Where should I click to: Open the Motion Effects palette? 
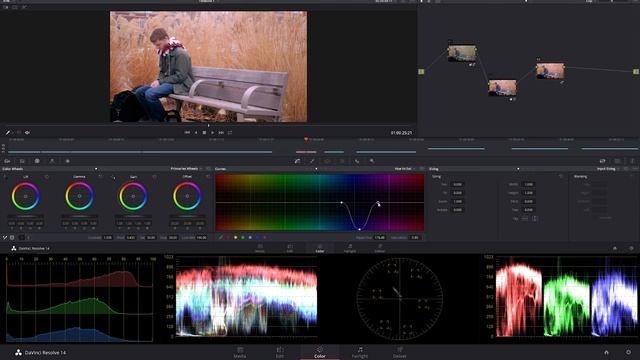[x=68, y=161]
